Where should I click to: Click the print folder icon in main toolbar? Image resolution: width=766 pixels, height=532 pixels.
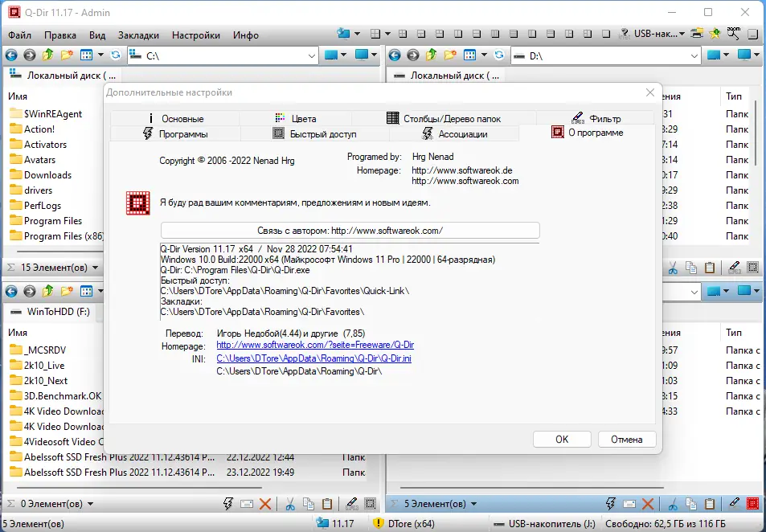(x=697, y=34)
